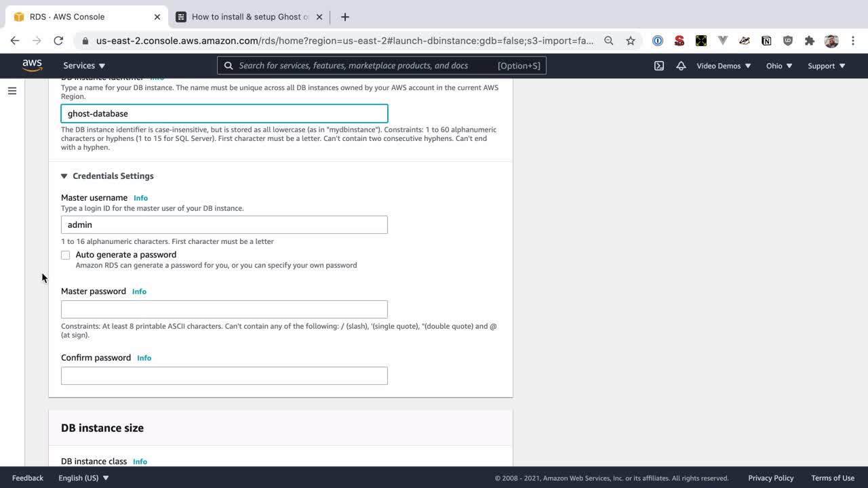
Task: Click the Confirm password input field
Action: [224, 375]
